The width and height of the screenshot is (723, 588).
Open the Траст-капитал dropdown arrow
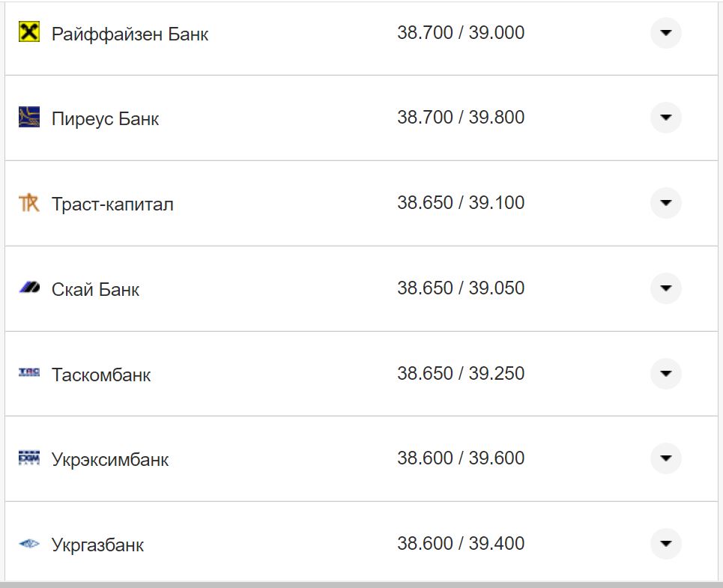click(x=665, y=202)
